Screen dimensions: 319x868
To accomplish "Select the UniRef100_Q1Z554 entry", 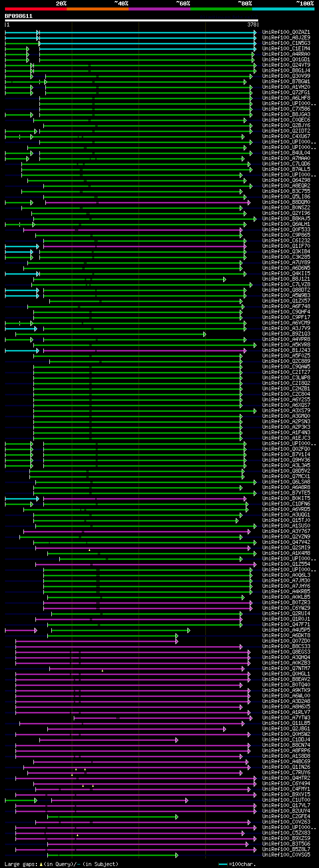I will click(x=286, y=564).
